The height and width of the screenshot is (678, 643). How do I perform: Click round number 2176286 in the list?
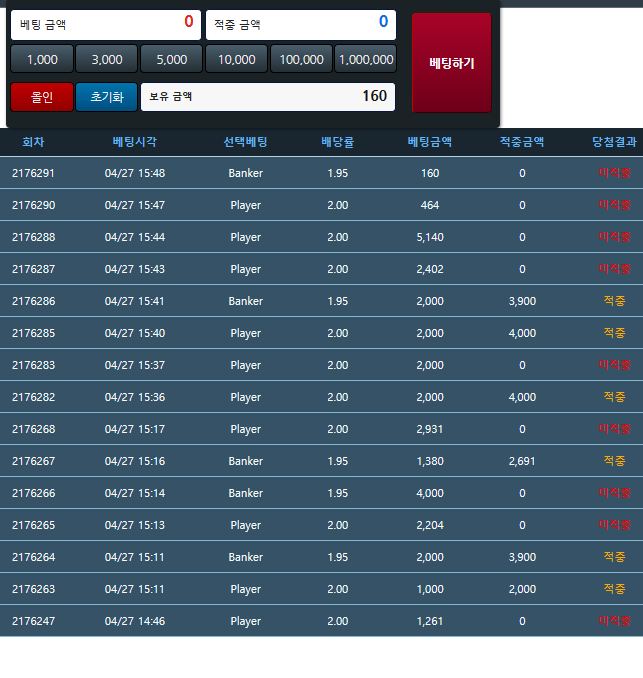pyautogui.click(x=33, y=301)
